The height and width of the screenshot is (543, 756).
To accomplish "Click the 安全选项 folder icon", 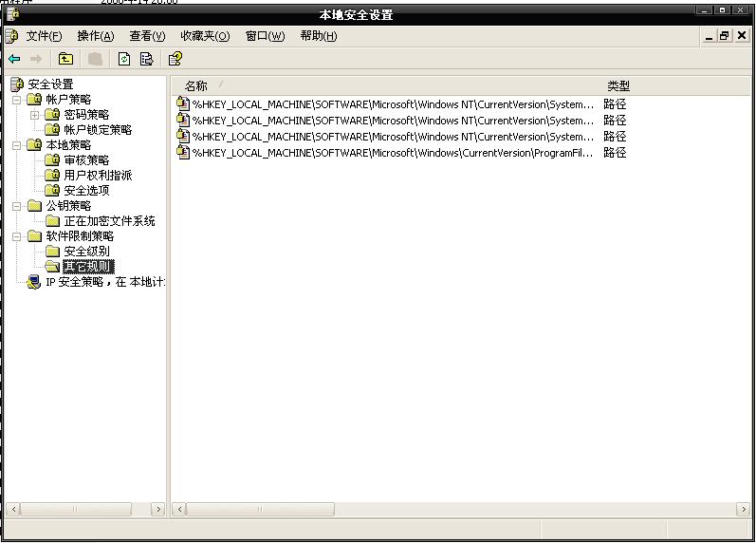I will [x=52, y=190].
